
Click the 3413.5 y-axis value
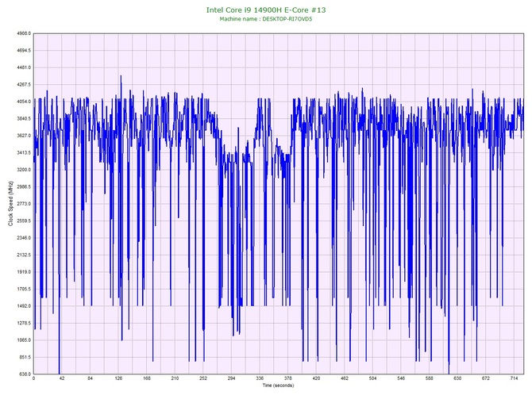pyautogui.click(x=24, y=152)
